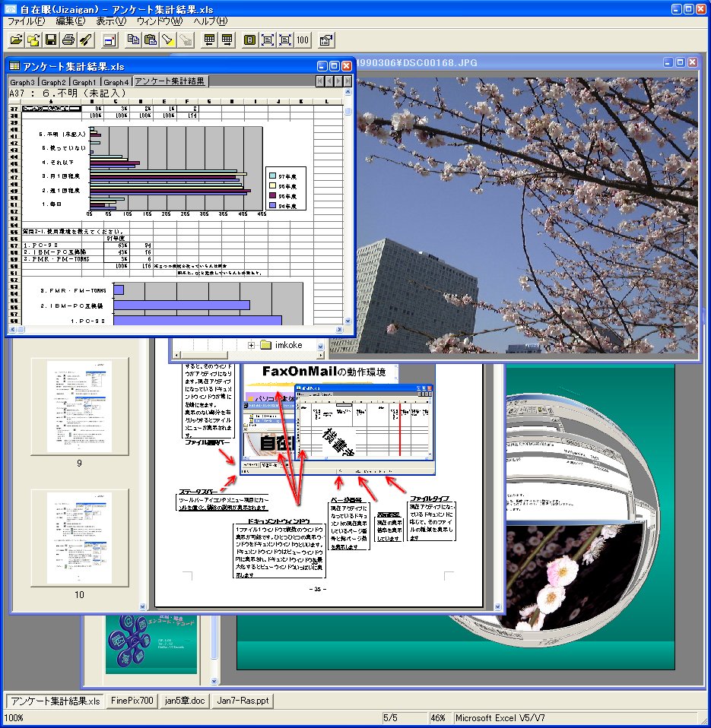Image resolution: width=711 pixels, height=728 pixels.
Task: Open the ウィンドウ(W) menu
Action: pos(160,21)
